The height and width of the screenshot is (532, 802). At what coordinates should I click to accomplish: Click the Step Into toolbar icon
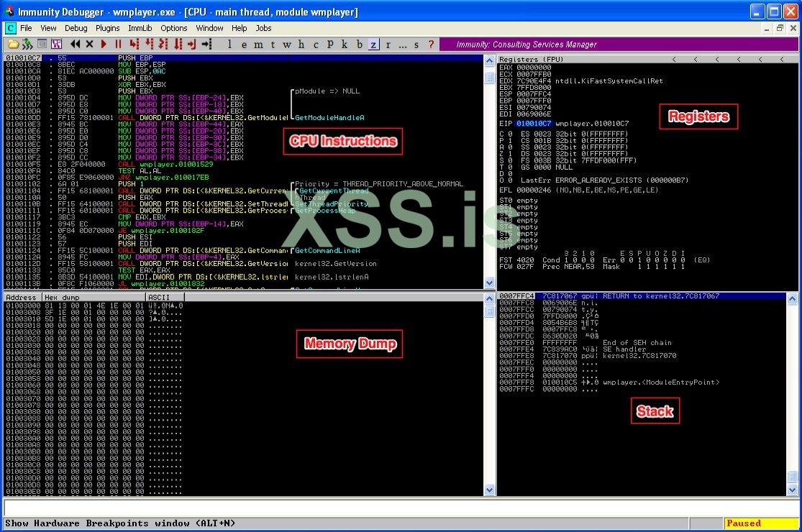tap(134, 45)
